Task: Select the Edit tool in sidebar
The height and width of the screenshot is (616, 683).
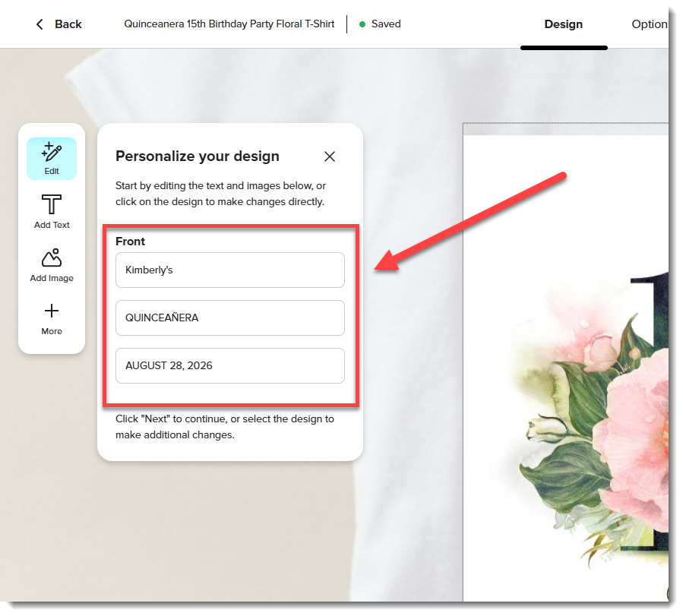Action: point(52,158)
